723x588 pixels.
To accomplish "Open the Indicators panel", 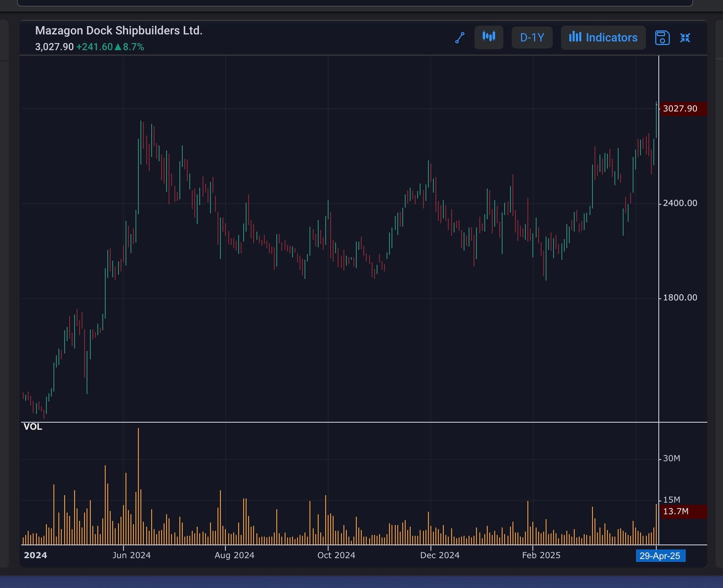I will tap(603, 37).
